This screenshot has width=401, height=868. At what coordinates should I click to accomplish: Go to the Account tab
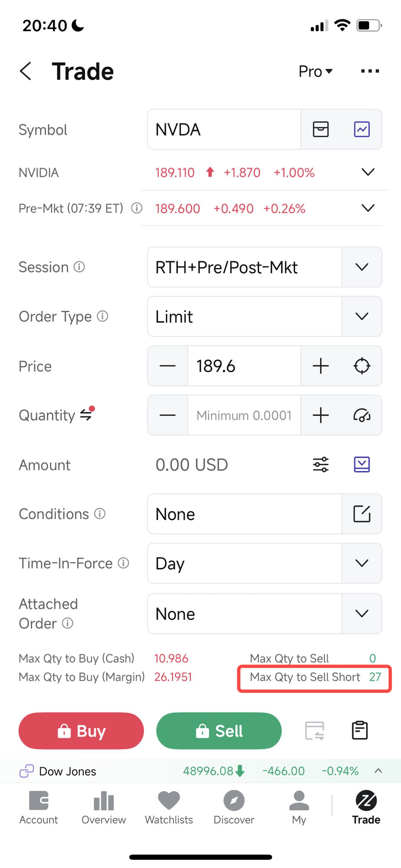tap(39, 807)
